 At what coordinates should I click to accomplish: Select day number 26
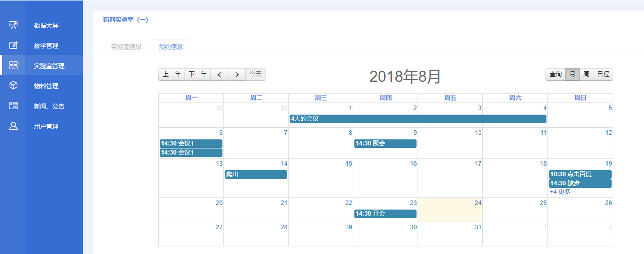point(609,203)
